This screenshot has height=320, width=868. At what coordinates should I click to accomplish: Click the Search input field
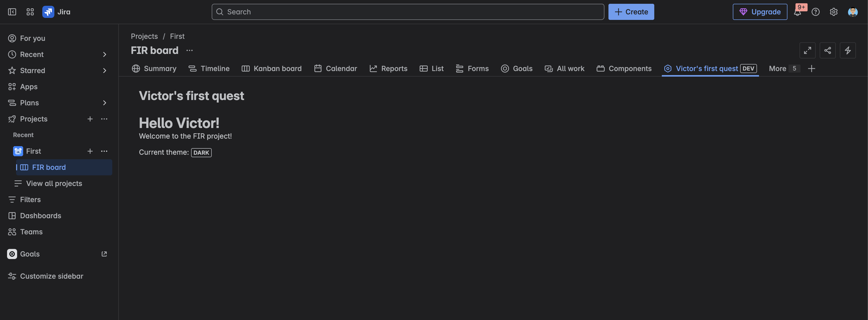click(408, 12)
